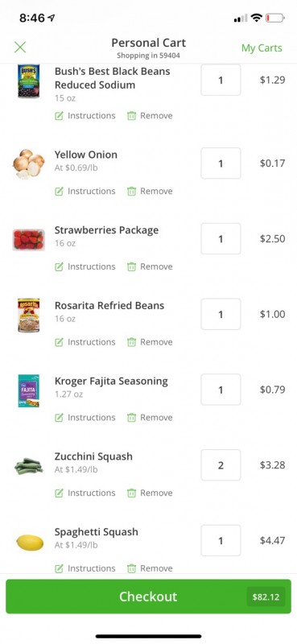Tap the Zucchini Squash trash icon

click(x=131, y=493)
